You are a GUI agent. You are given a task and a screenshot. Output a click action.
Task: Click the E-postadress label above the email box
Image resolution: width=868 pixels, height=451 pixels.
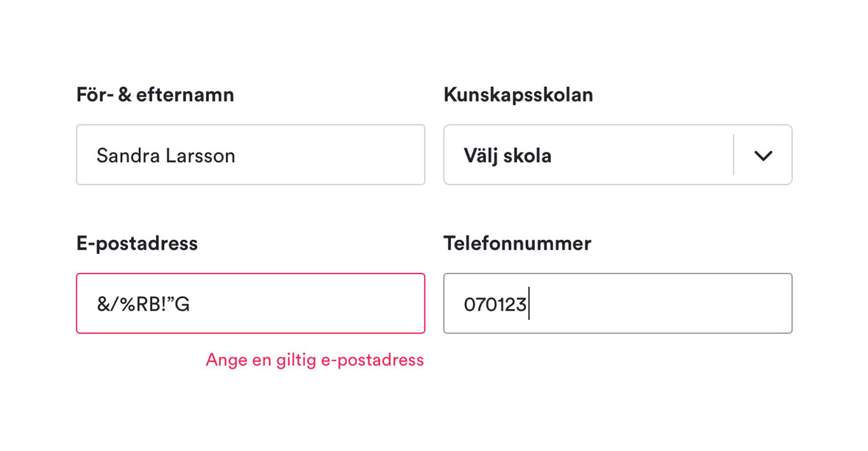pyautogui.click(x=137, y=244)
